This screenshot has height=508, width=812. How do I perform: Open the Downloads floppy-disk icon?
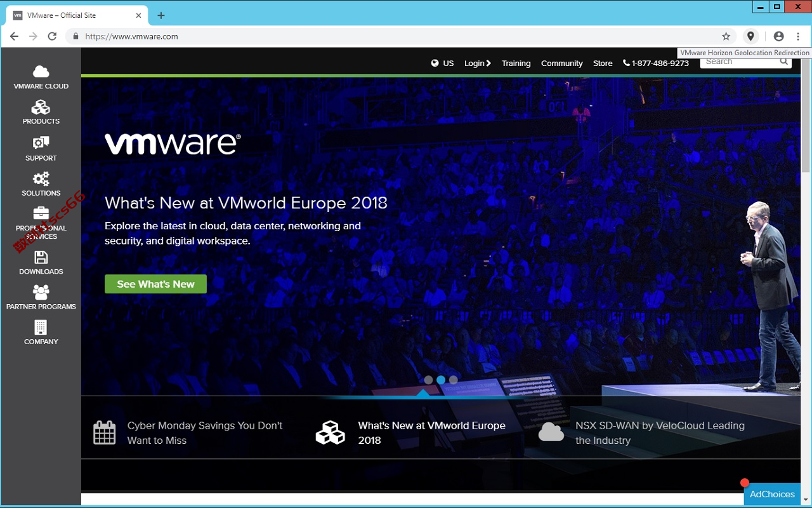click(41, 257)
